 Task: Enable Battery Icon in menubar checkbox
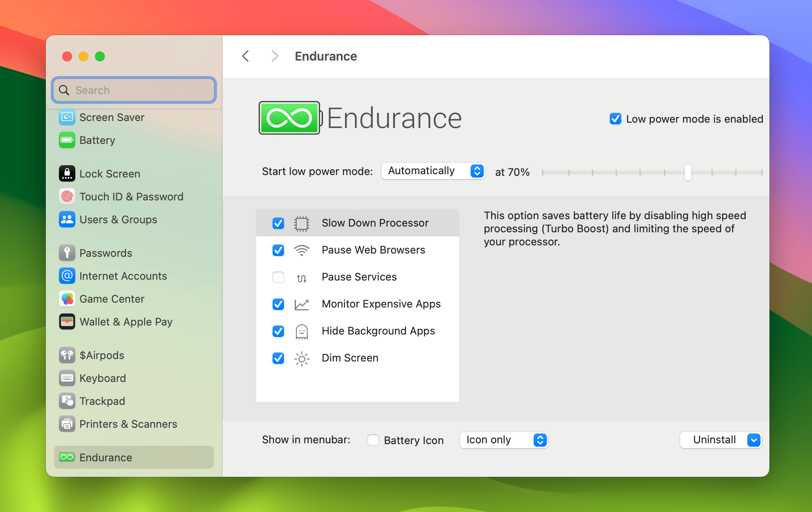pyautogui.click(x=373, y=440)
